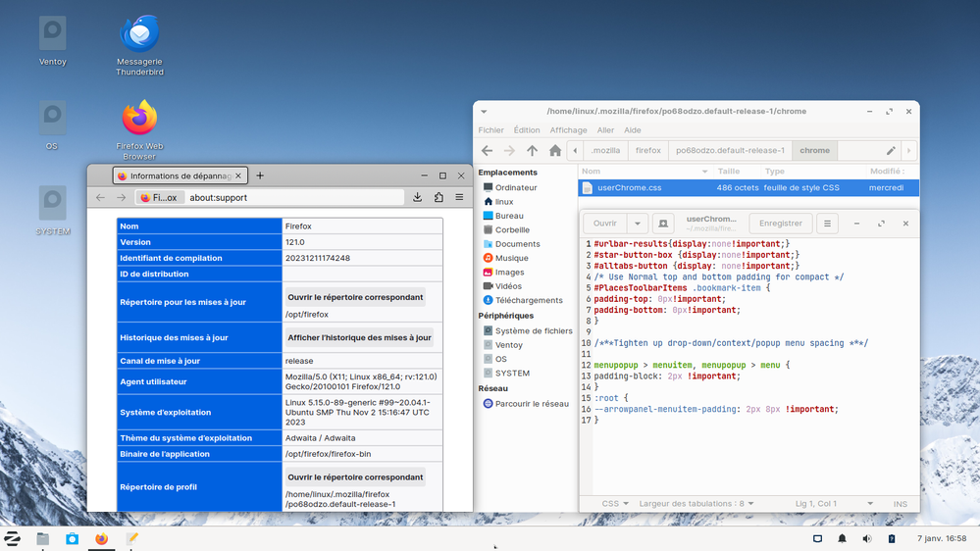Screen dimensions: 980x551
Task: Open the Largeur des tabulations dropdown
Action: (x=696, y=504)
